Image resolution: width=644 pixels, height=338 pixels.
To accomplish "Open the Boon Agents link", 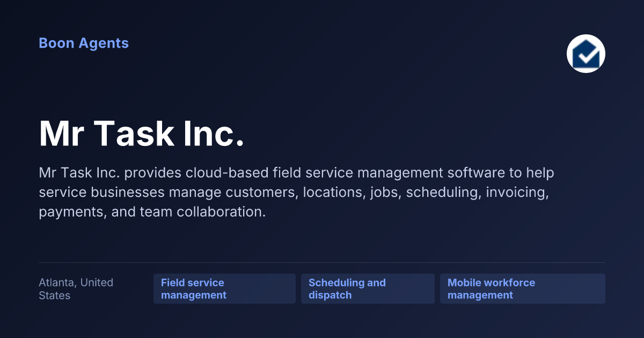I will (x=84, y=43).
